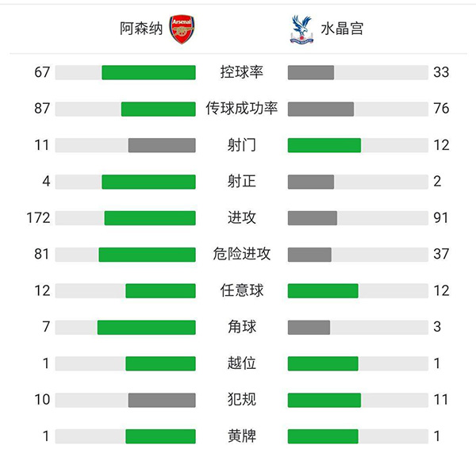The width and height of the screenshot is (476, 453).
Task: Click the 危险进攻 stat label
Action: pos(241,254)
